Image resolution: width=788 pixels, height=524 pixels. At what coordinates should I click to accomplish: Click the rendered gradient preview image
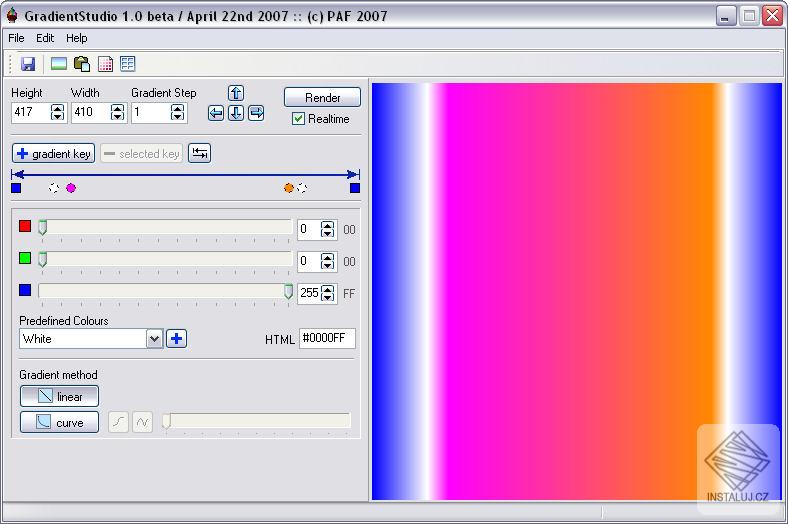(x=577, y=291)
